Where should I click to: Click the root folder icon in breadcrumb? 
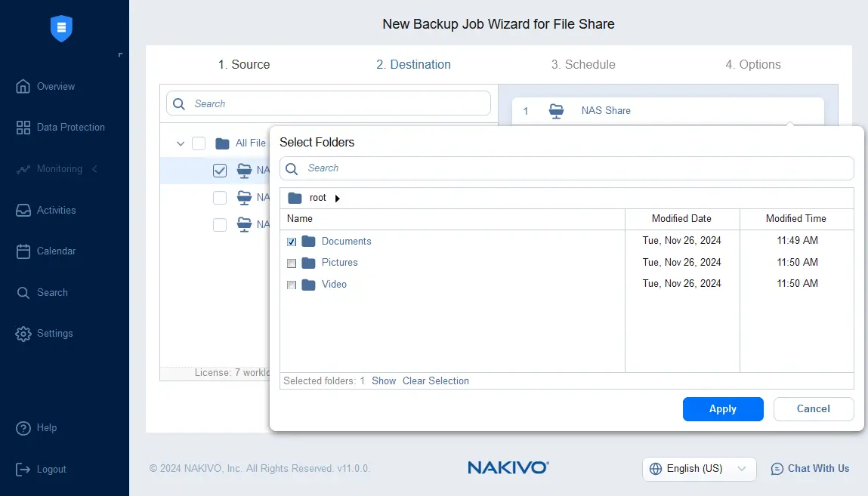point(295,198)
